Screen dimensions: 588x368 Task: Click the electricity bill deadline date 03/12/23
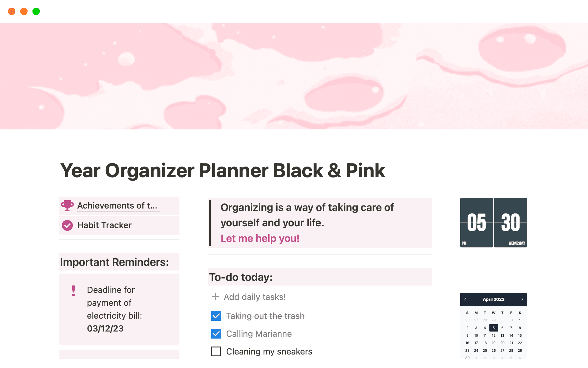105,328
